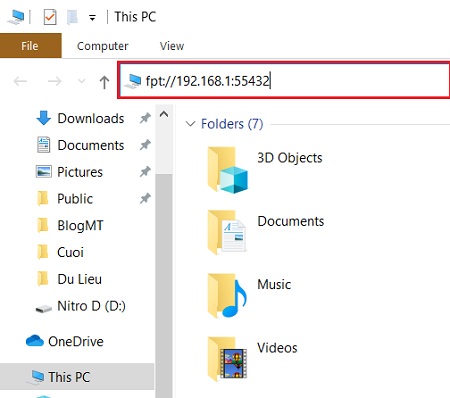This screenshot has height=398, width=450.
Task: Open the Cuoi folder in sidebar
Action: point(70,252)
